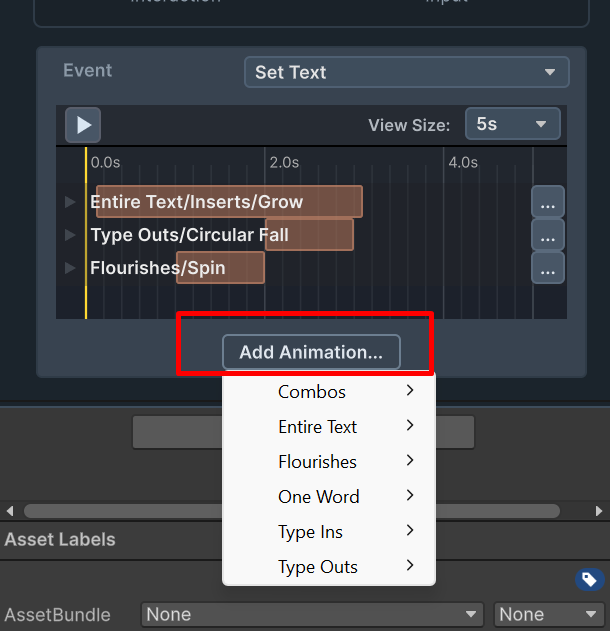The height and width of the screenshot is (631, 610).
Task: Expand the Entire Text/Inserts/Grow track
Action: [70, 202]
